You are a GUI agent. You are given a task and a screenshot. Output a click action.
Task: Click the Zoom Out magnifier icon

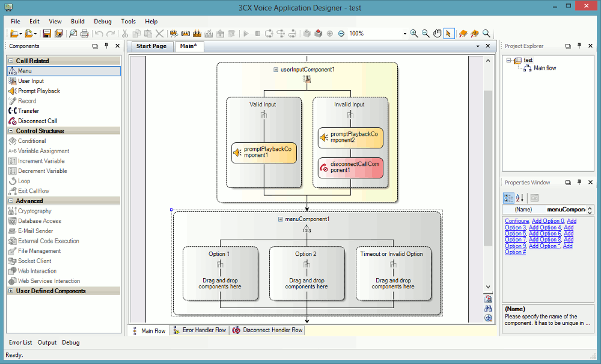[426, 34]
